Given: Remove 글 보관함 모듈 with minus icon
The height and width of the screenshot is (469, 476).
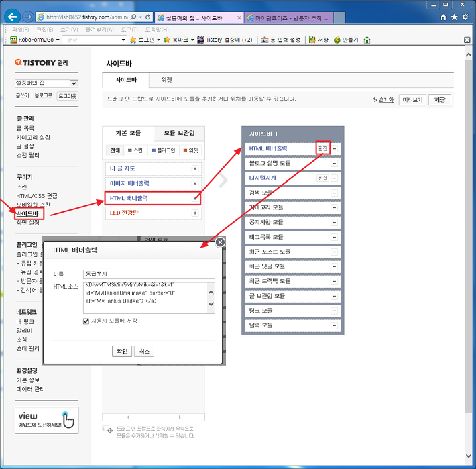Looking at the screenshot, I should (x=335, y=296).
